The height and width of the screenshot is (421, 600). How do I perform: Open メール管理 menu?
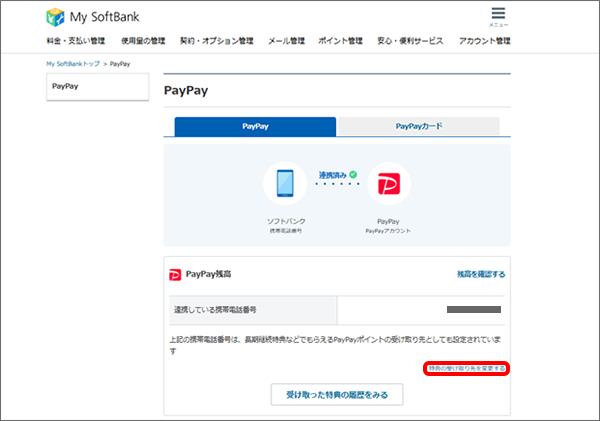pos(286,41)
